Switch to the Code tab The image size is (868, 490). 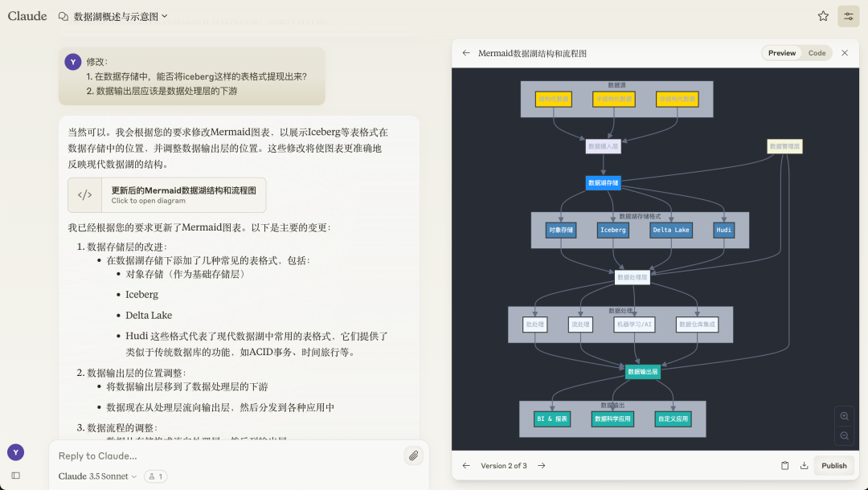pos(817,52)
